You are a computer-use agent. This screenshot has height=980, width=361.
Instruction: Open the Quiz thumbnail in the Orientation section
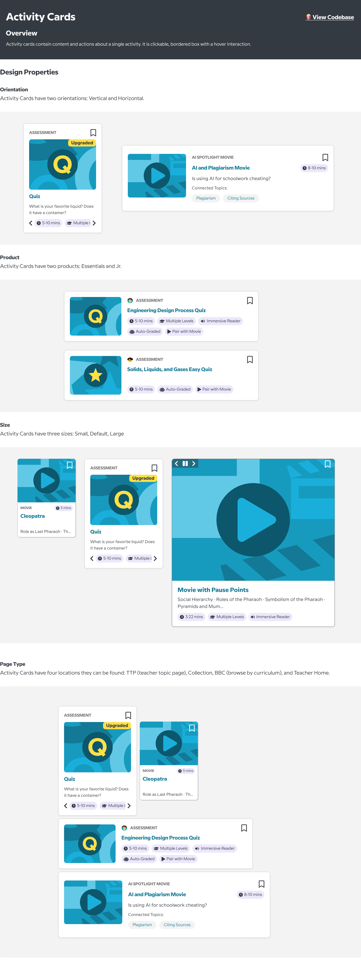pyautogui.click(x=62, y=164)
